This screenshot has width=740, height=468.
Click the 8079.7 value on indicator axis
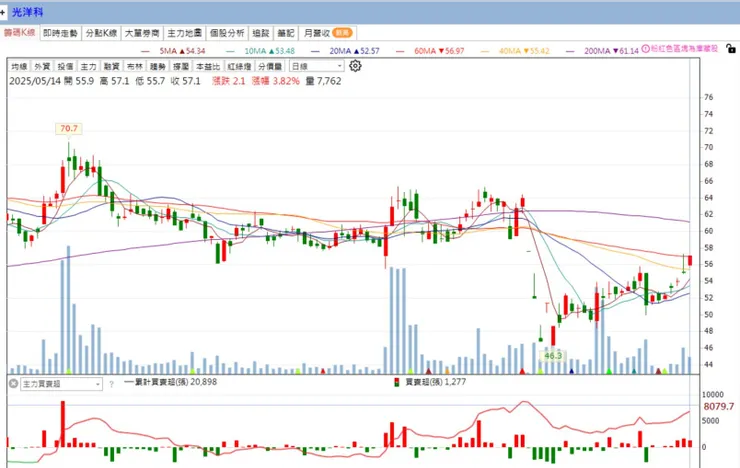[x=719, y=407]
